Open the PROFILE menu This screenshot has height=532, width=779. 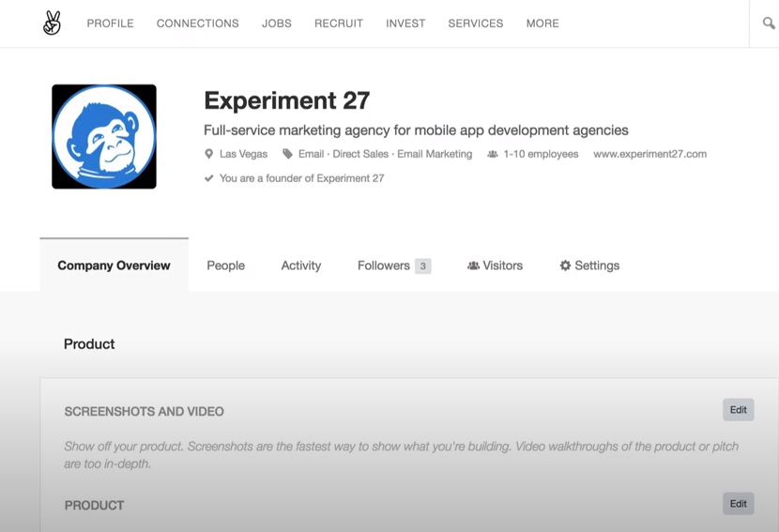pyautogui.click(x=111, y=23)
